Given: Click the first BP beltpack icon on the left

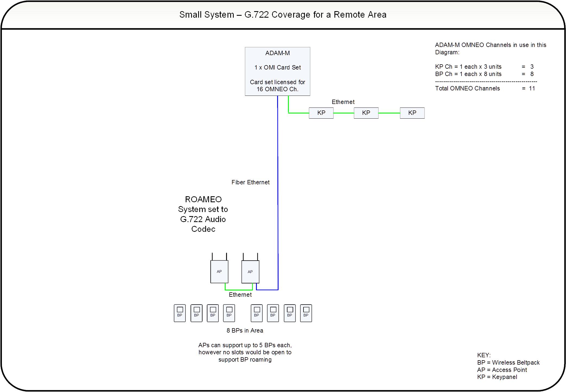Looking at the screenshot, I should coord(180,313).
